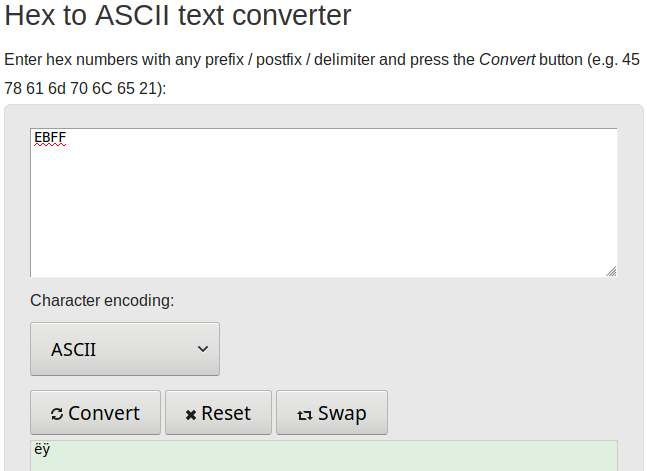Click the Enter hex numbers instruction sentence
Viewport: 647px width, 471px height.
pos(322,74)
